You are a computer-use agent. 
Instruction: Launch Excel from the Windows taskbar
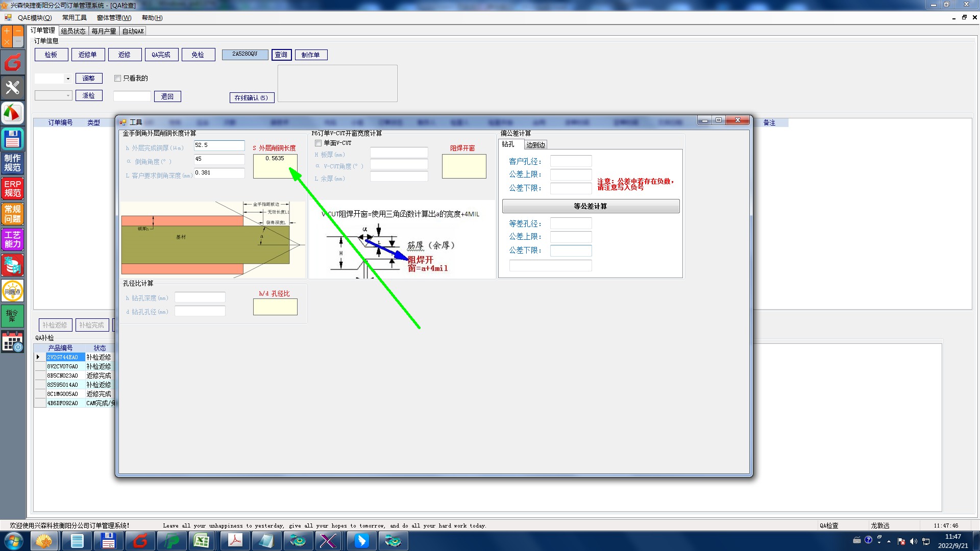pyautogui.click(x=202, y=541)
